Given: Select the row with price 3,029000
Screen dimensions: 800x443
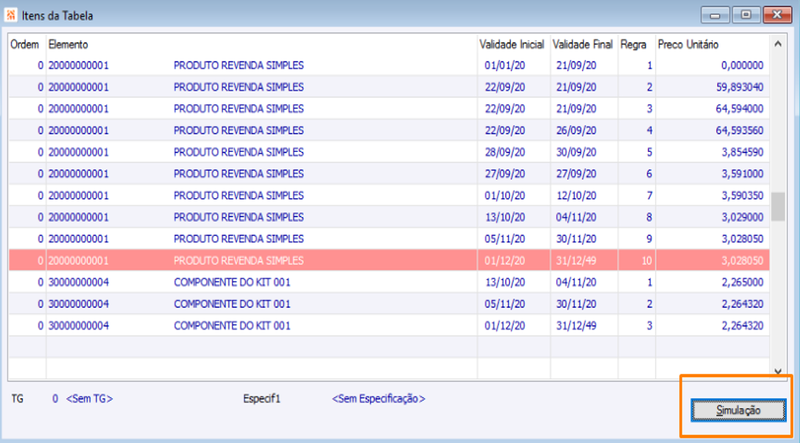Looking at the screenshot, I should pos(389,217).
